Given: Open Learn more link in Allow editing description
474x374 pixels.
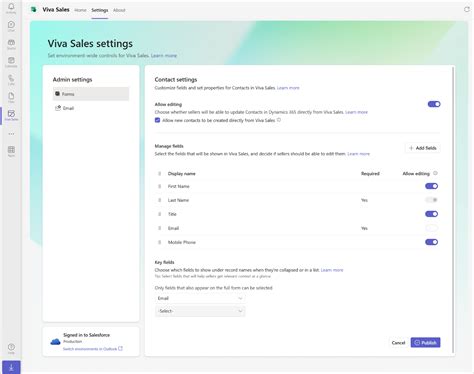Looking at the screenshot, I should pos(356,112).
